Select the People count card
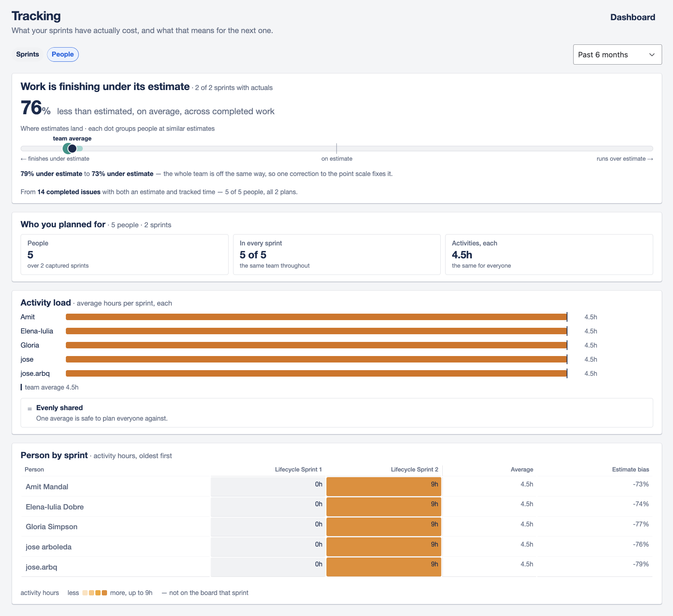 (x=124, y=254)
